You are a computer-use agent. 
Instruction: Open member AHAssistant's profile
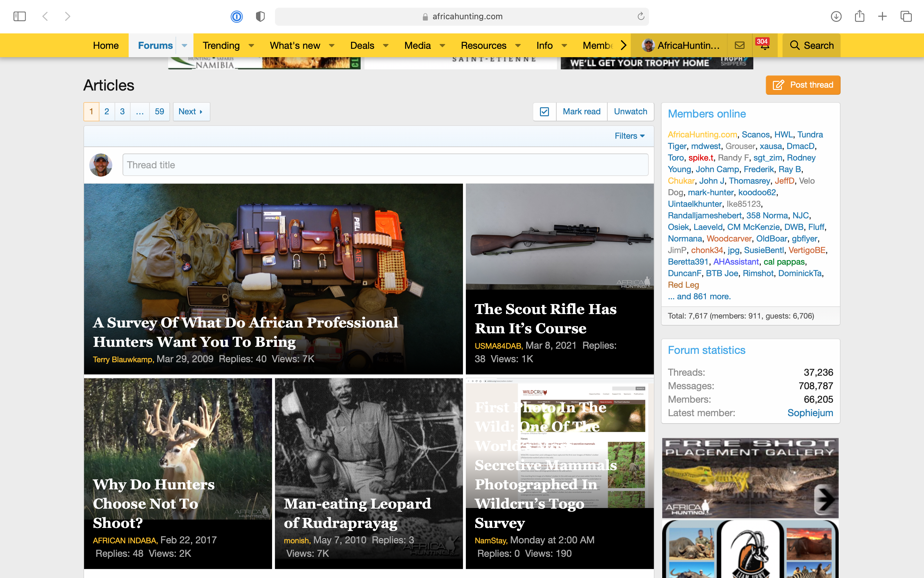(x=736, y=262)
